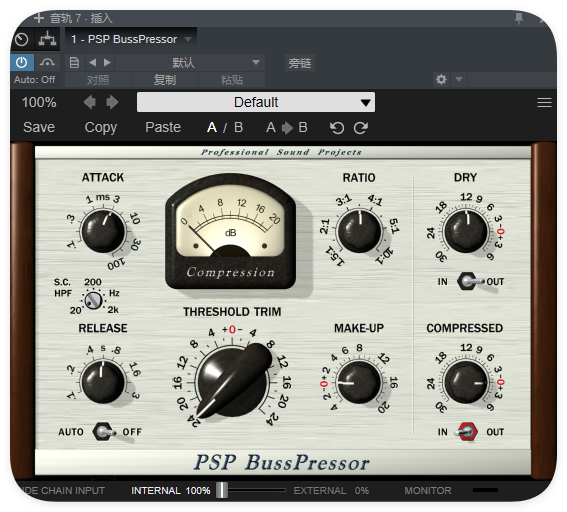This screenshot has height=512, width=567.
Task: Click the EXTERNAL 0% label
Action: pos(331,491)
